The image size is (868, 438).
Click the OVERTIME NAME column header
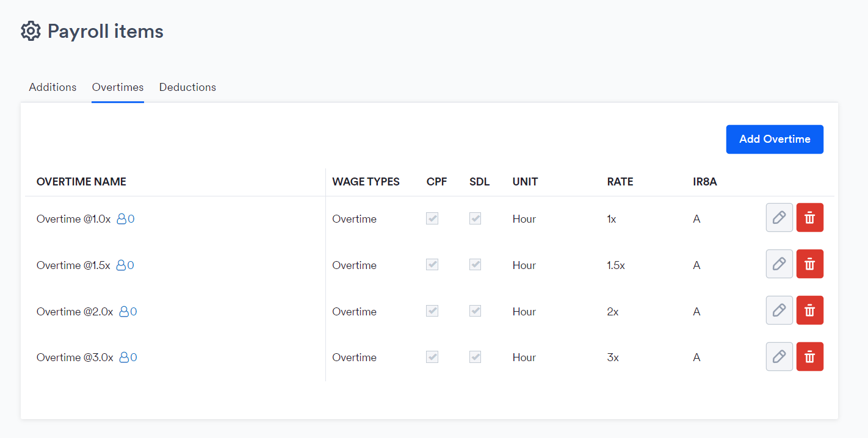coord(81,182)
